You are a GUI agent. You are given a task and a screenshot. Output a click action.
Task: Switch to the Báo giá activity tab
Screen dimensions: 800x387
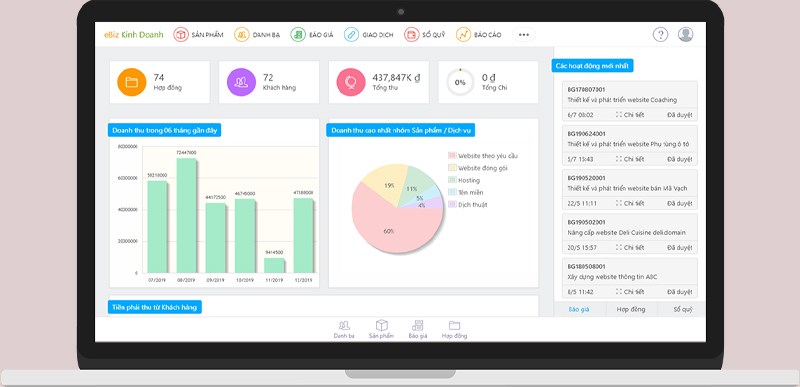580,309
